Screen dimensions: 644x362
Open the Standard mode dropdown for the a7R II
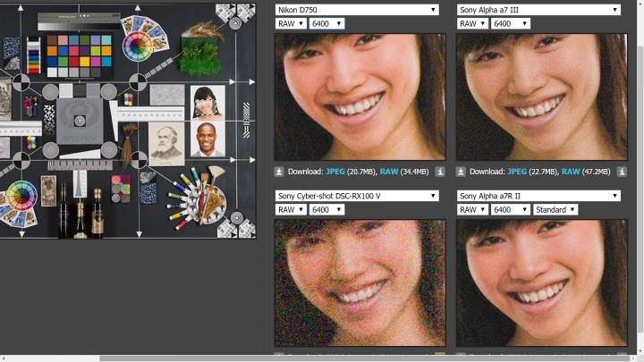(555, 210)
